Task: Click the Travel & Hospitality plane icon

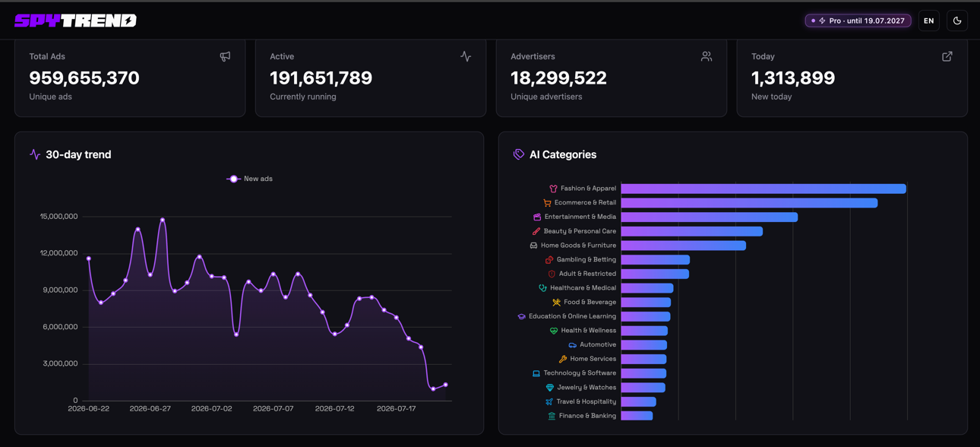Action: [x=548, y=401]
